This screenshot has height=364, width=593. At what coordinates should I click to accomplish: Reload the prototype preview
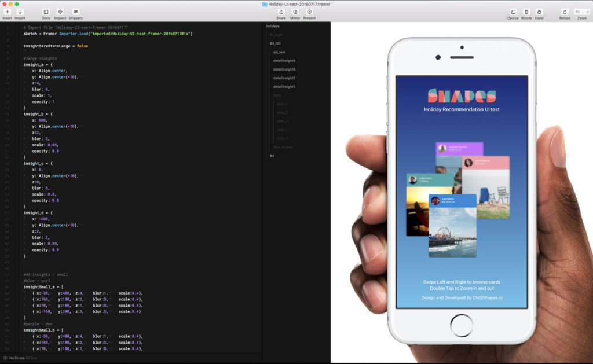pyautogui.click(x=565, y=12)
